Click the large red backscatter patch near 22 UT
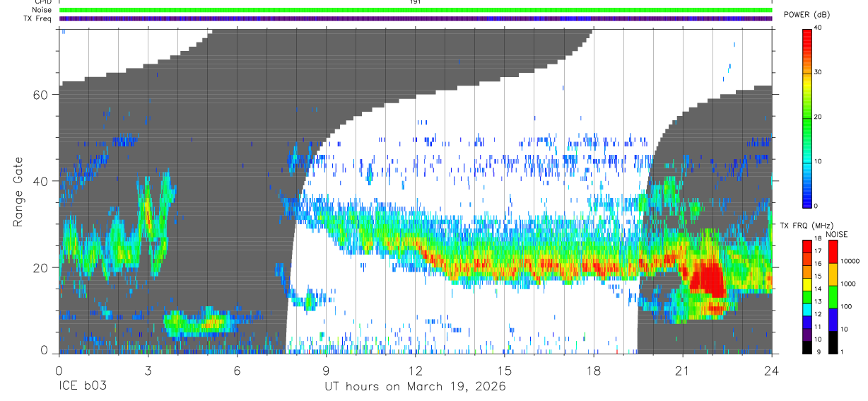The height and width of the screenshot is (401, 868). click(x=707, y=279)
